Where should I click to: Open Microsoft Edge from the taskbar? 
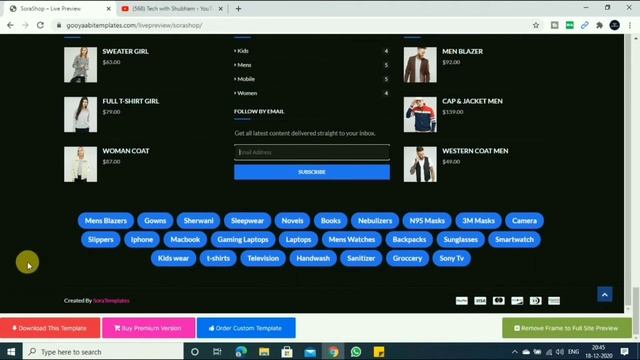point(241,352)
